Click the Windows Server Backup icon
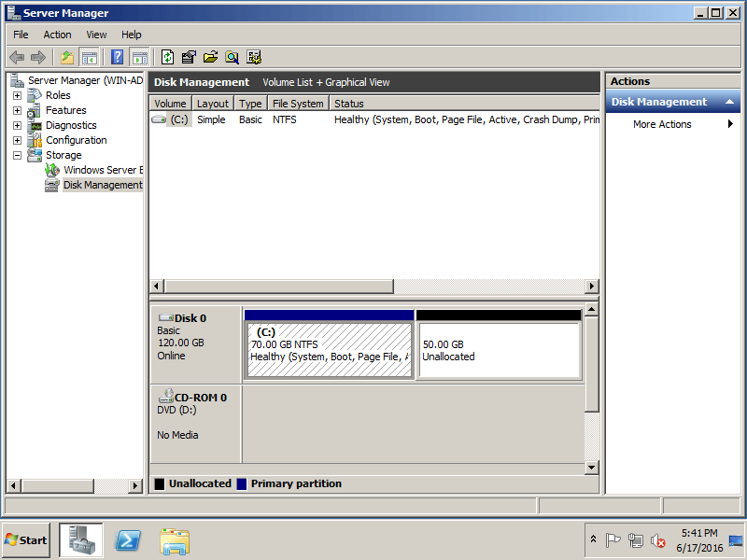Screen dimensions: 747x560 point(52,170)
